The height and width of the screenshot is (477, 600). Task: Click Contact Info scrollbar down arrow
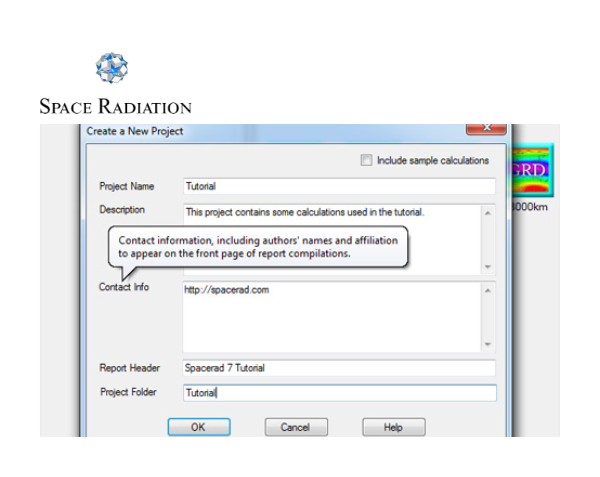click(488, 344)
